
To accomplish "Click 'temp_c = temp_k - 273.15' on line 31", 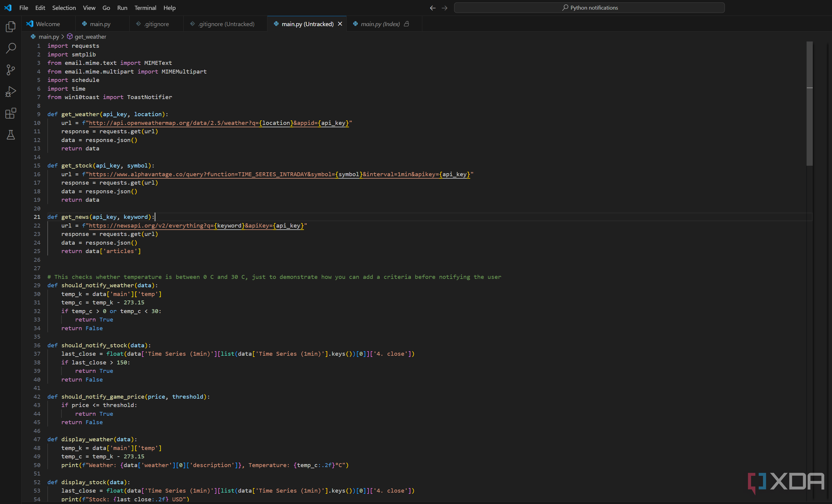I will tap(103, 303).
